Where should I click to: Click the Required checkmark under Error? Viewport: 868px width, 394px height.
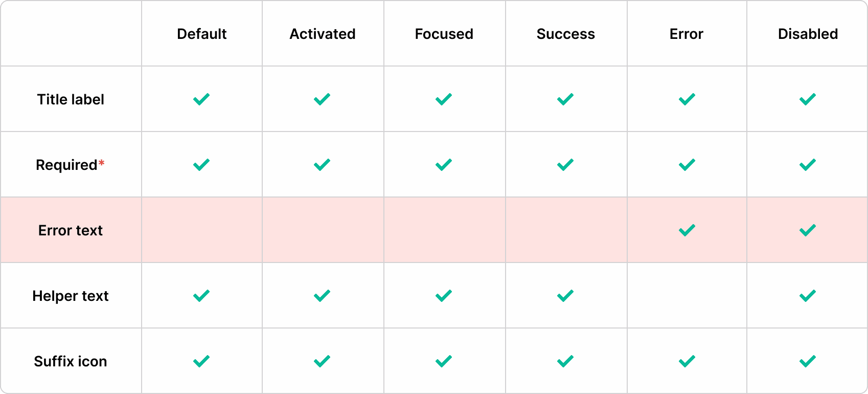pyautogui.click(x=687, y=165)
